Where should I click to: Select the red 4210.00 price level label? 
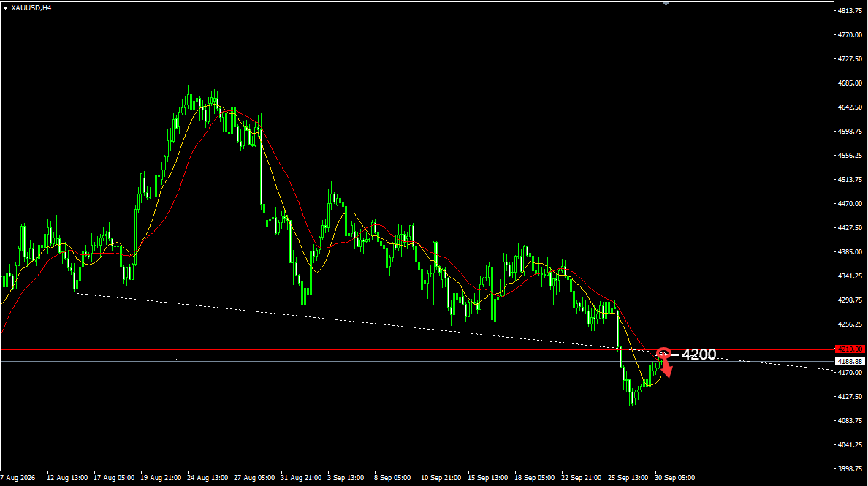[x=850, y=349]
